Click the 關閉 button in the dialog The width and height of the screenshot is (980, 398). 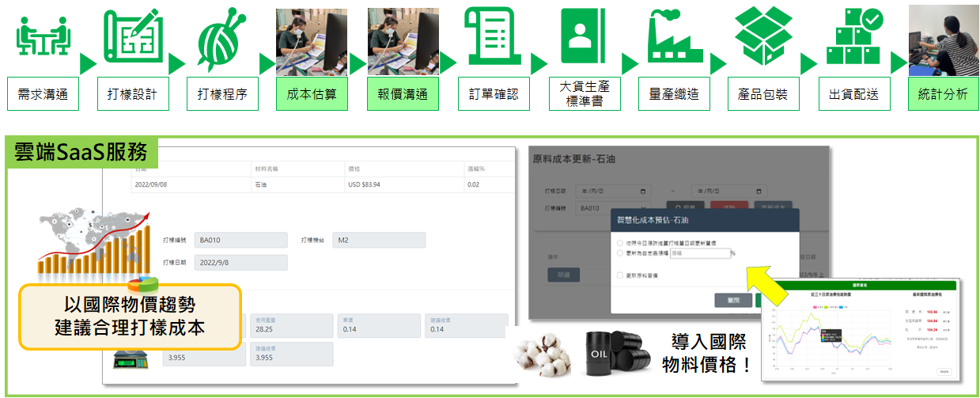(732, 301)
